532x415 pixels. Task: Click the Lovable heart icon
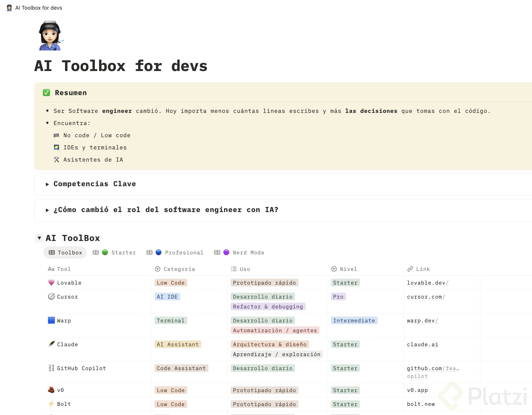pos(51,283)
